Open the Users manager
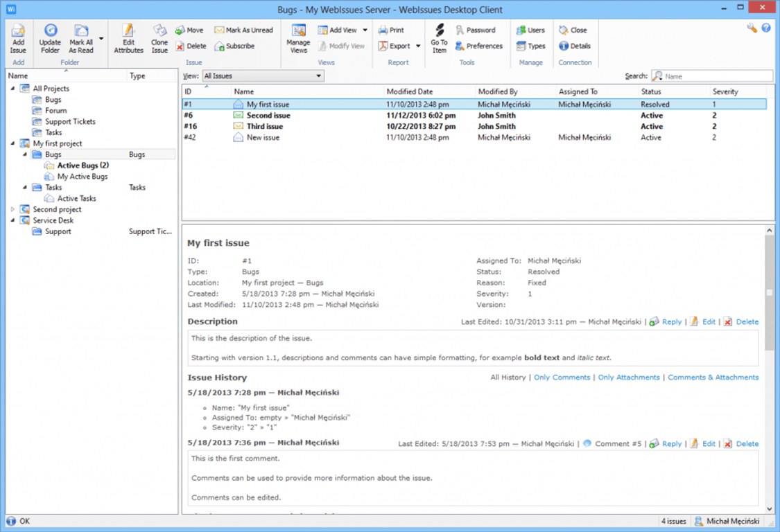780x532 pixels. [x=530, y=30]
